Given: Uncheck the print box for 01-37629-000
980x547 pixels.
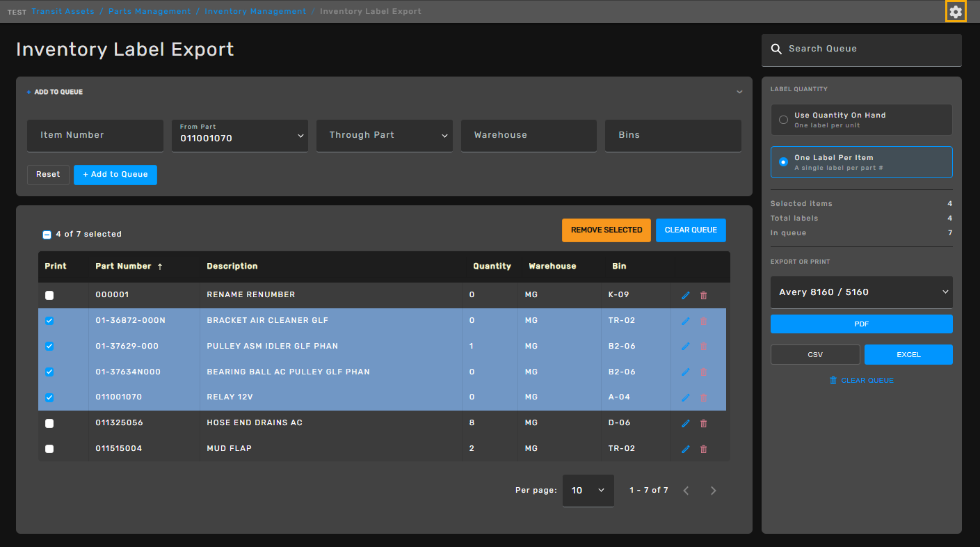Looking at the screenshot, I should [49, 347].
